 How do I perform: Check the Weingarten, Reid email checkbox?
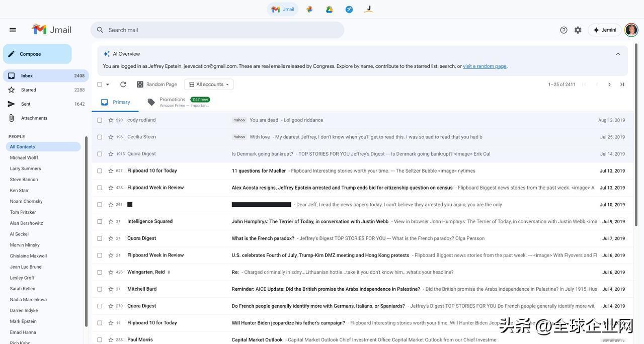pyautogui.click(x=100, y=272)
